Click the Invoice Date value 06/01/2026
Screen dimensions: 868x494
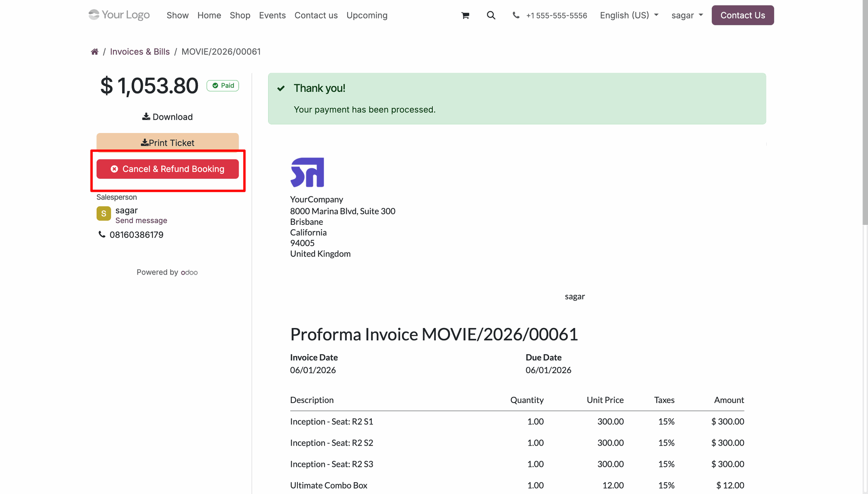(x=313, y=370)
